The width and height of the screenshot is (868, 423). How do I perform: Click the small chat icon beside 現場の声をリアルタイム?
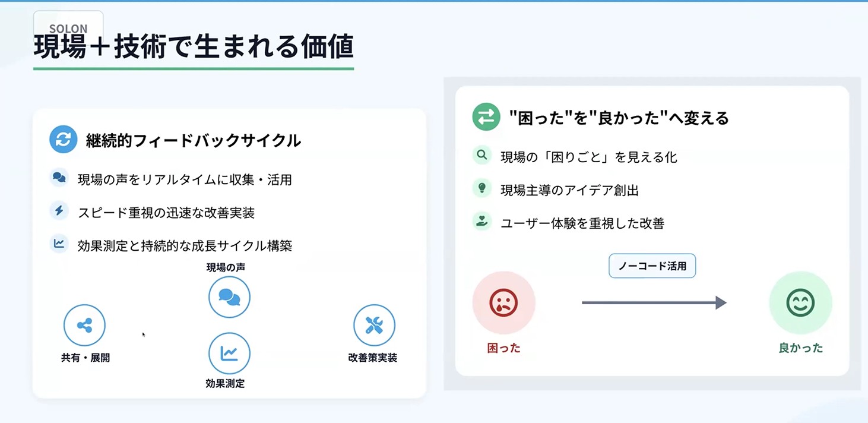(59, 177)
